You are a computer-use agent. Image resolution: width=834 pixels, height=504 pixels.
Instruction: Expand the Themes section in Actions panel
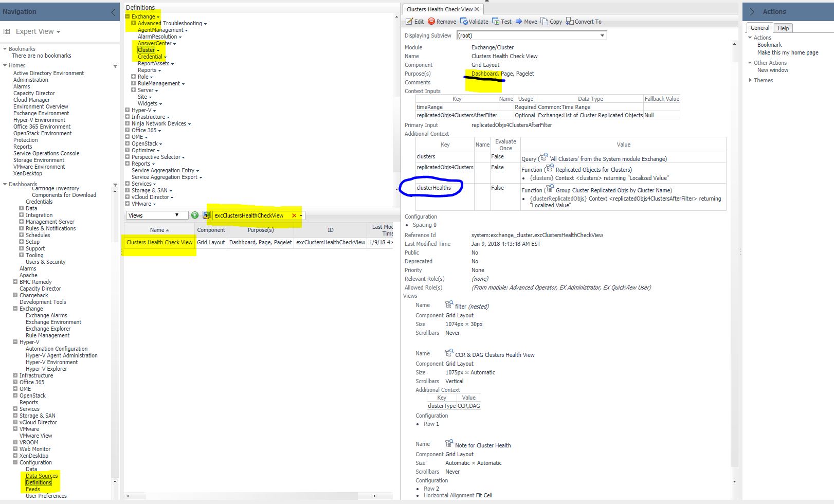750,80
